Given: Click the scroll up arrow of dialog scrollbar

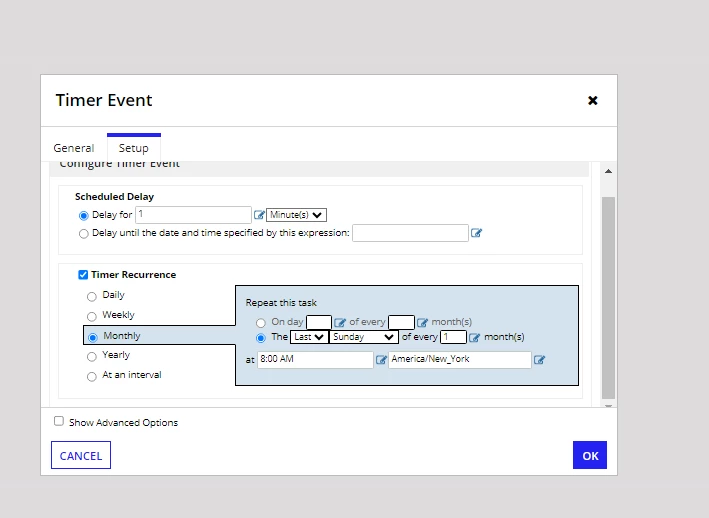Looking at the screenshot, I should [608, 171].
